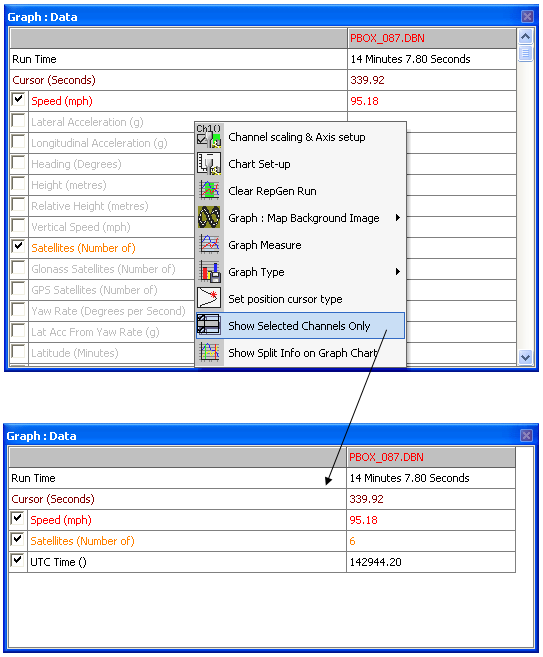This screenshot has width=543, height=657.
Task: Click the scrollbar down arrow in the upper window
Action: 525,357
